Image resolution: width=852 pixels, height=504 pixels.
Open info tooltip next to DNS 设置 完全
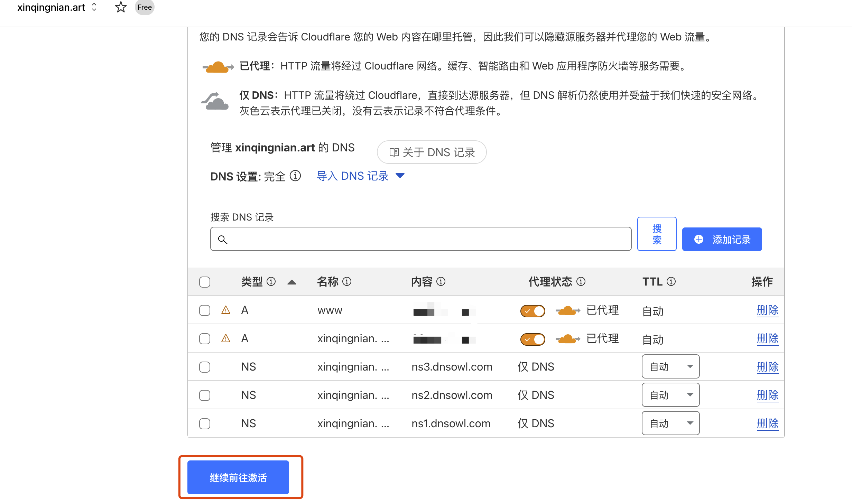pyautogui.click(x=295, y=176)
